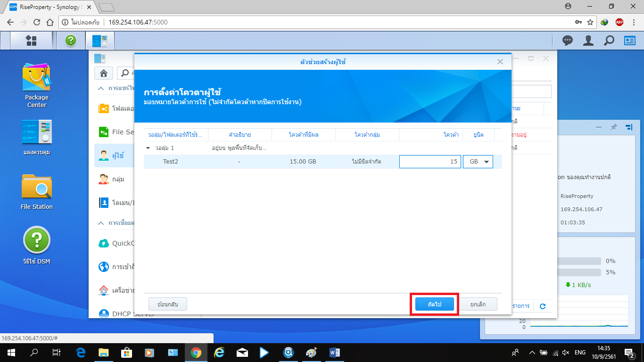The image size is (644, 362).
Task: Open Microsoft Word from Windows taskbar
Action: pos(334,352)
